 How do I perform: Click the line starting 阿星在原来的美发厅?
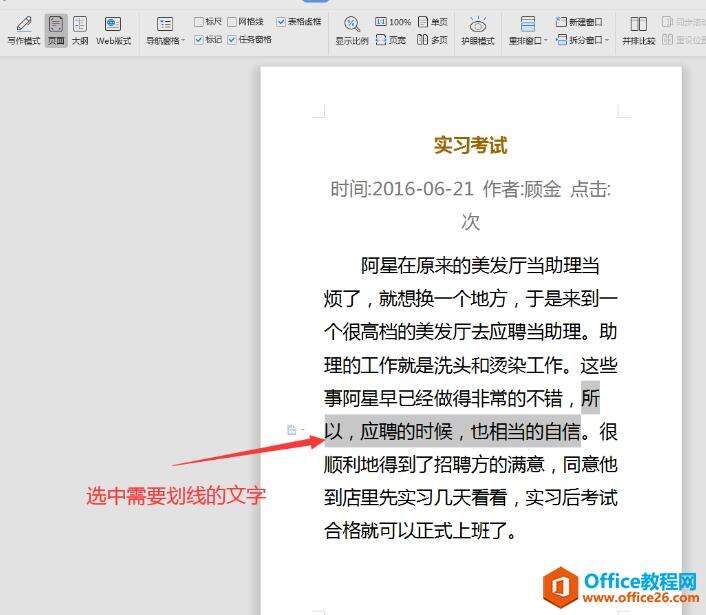480,266
